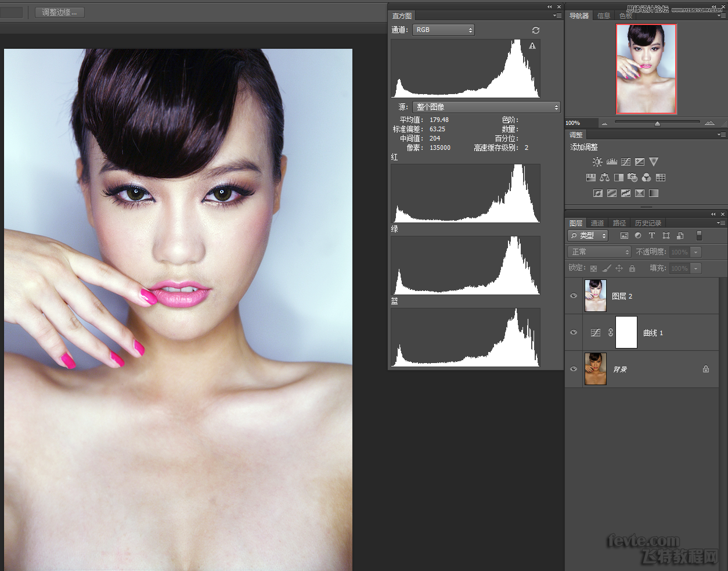Hide the 背景 layer using its eye

pos(574,369)
